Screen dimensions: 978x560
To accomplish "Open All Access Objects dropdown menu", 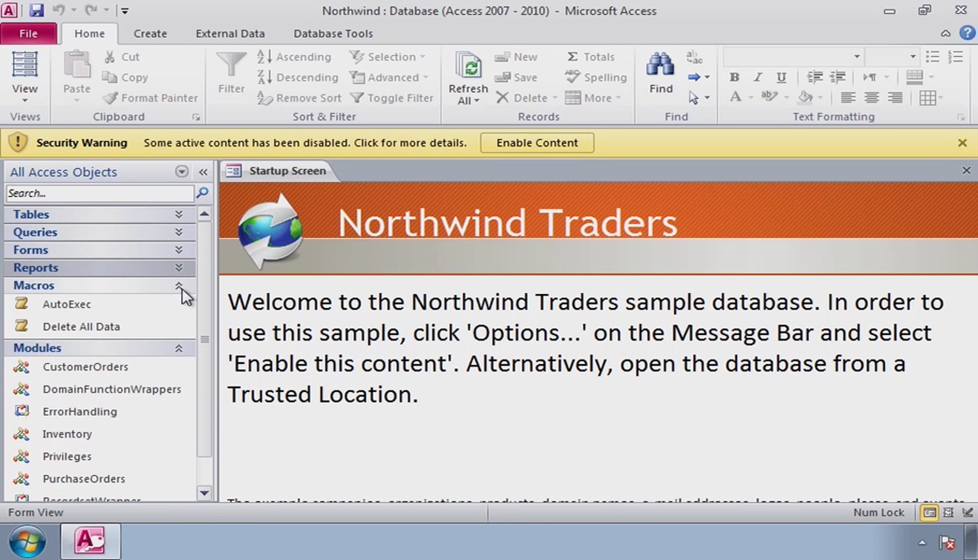I will (x=182, y=171).
